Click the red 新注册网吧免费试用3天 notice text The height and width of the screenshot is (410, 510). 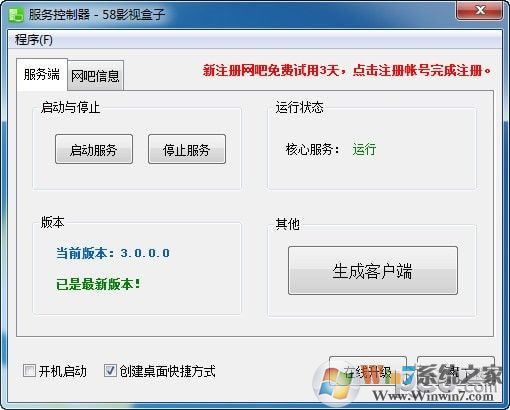tap(347, 70)
